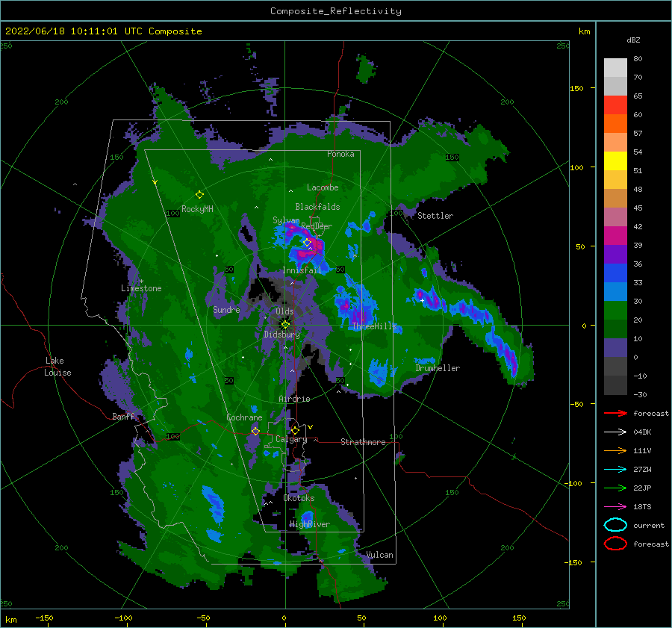Image resolution: width=672 pixels, height=628 pixels.
Task: Click the Didsbury town label
Action: click(281, 335)
